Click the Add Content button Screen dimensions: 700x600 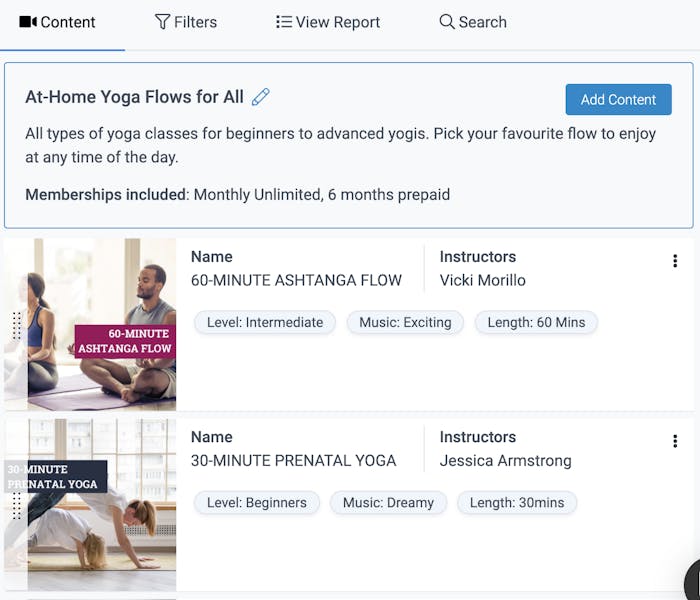pos(618,100)
